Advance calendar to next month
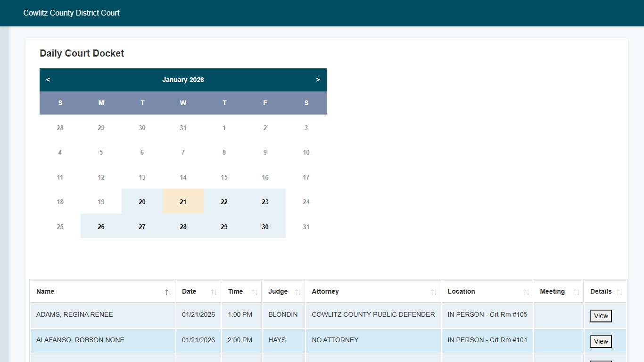 tap(318, 80)
